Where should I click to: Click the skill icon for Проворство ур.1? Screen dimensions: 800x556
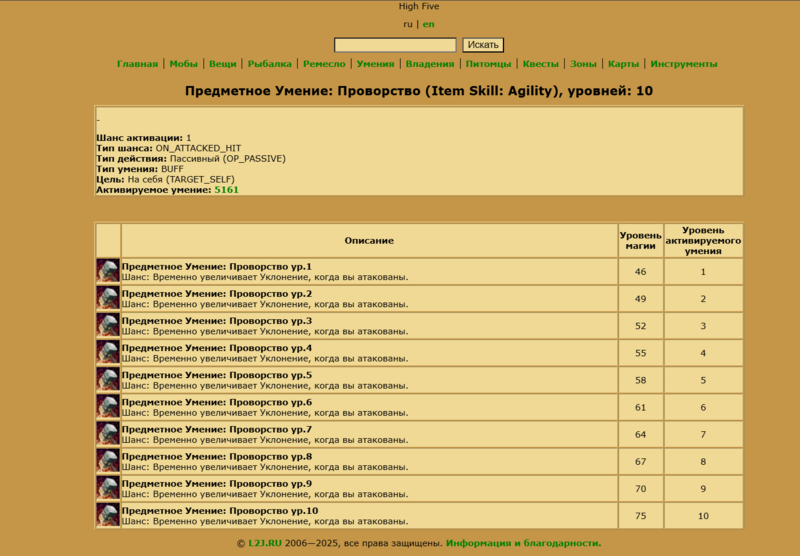pyautogui.click(x=108, y=271)
